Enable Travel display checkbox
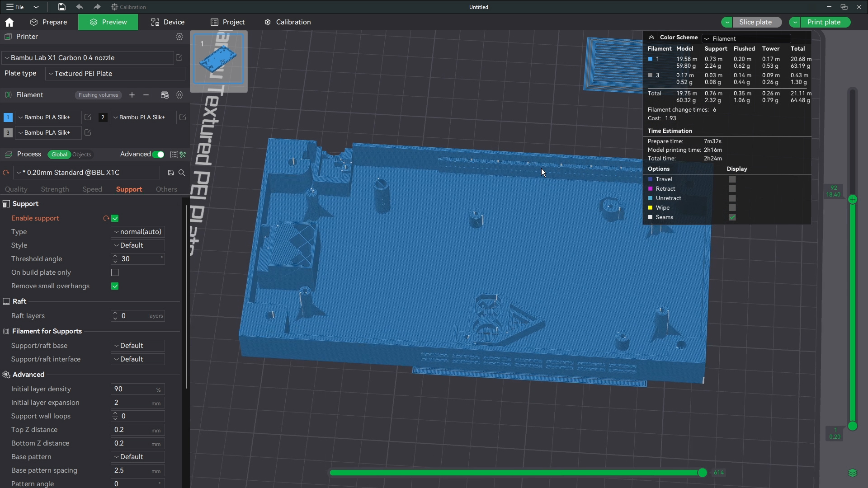Image resolution: width=868 pixels, height=488 pixels. 732,179
